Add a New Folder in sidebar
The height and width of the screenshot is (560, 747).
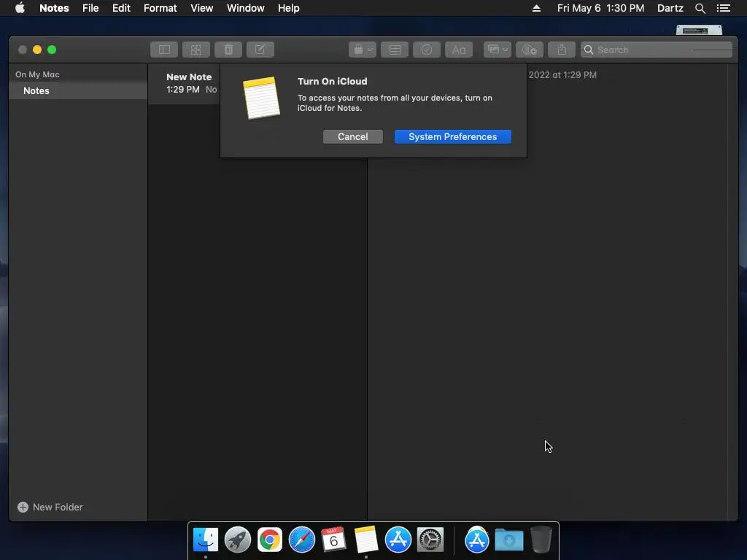click(x=50, y=507)
